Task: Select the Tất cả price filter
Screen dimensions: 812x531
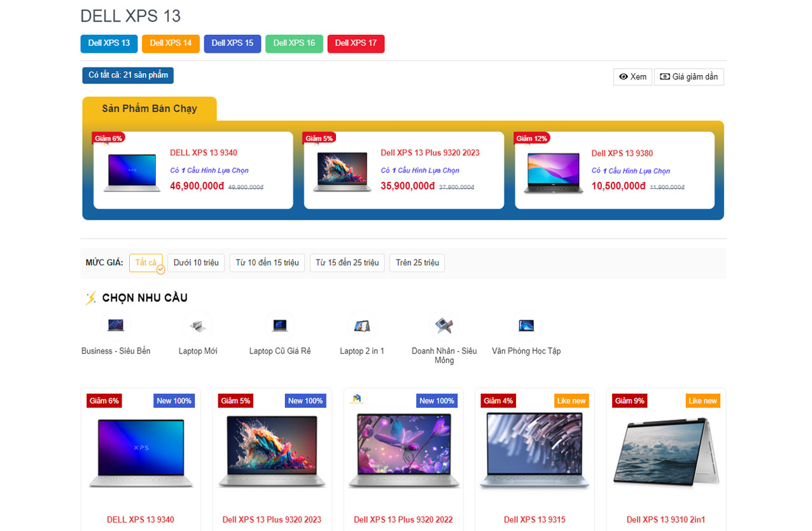Action: 146,263
